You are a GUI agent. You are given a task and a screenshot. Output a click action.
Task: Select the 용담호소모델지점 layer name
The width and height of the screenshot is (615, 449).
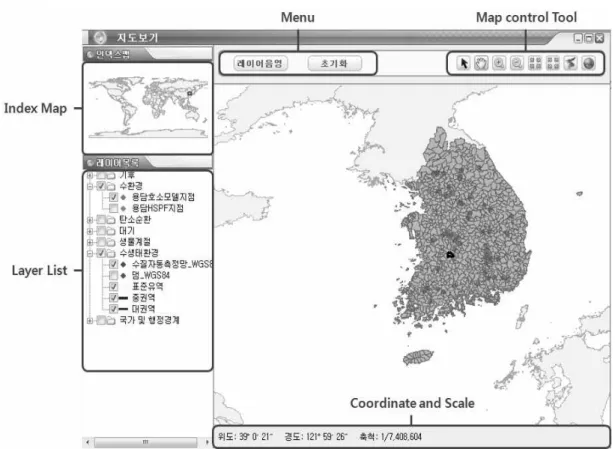[163, 197]
